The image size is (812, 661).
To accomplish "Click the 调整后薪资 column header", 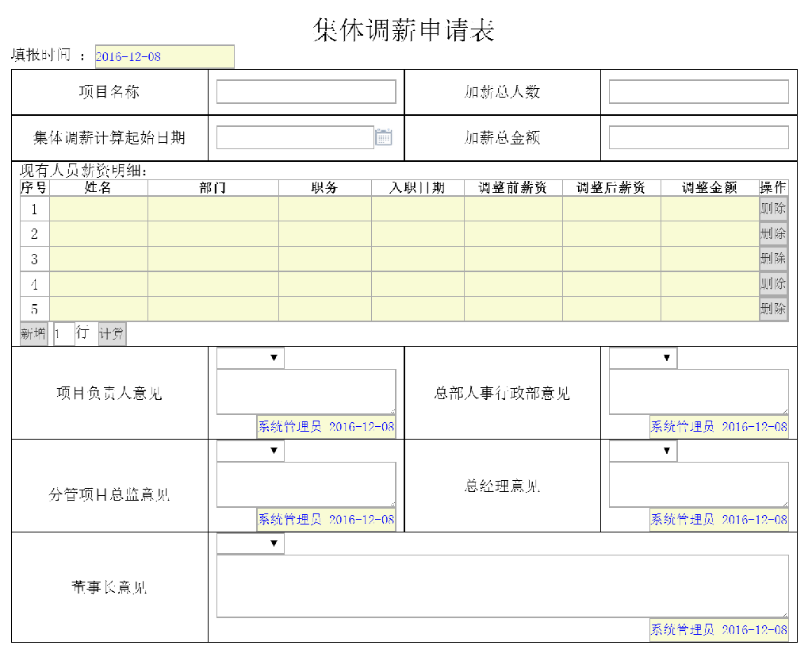I will coord(611,187).
